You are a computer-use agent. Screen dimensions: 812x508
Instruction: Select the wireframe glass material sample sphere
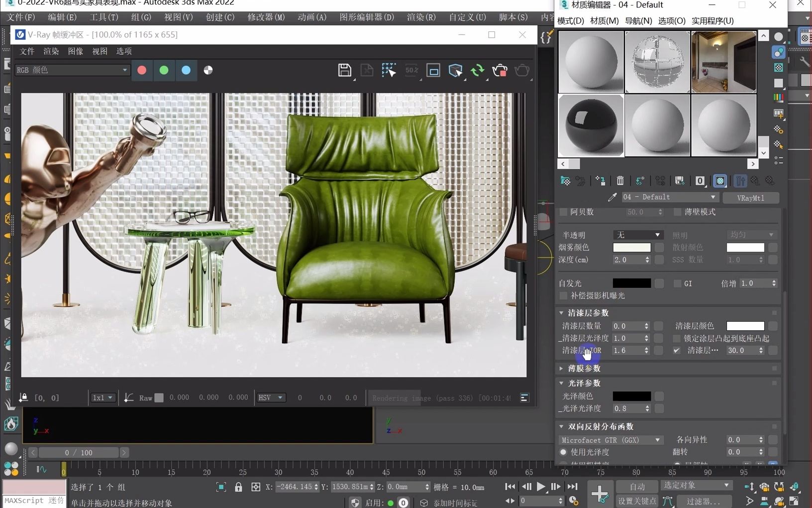(657, 62)
